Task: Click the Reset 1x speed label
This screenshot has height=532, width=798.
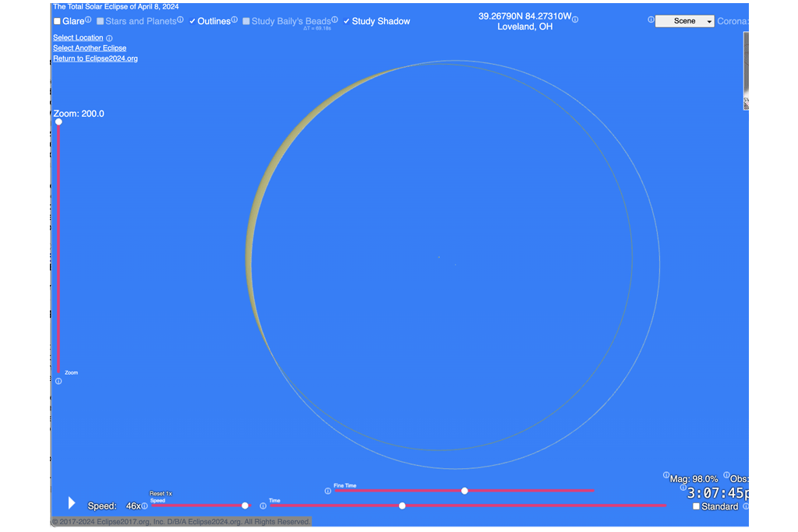Action: coord(161,493)
